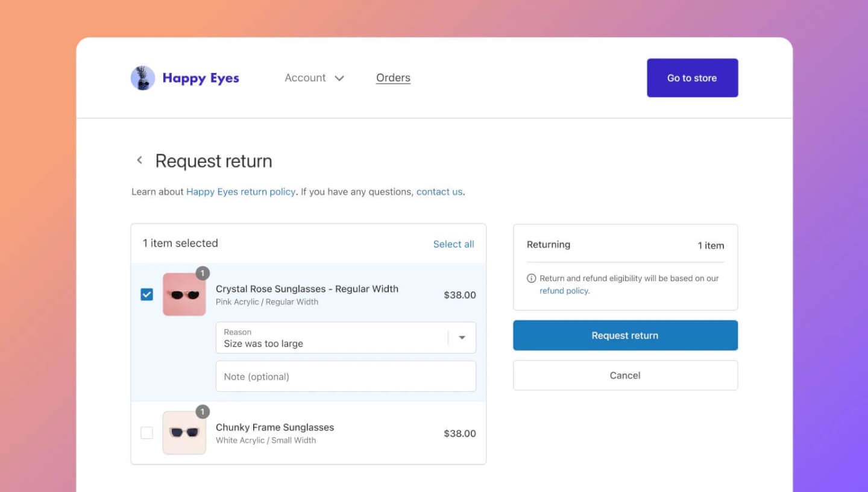Click the info icon beside refund eligibility text

click(x=531, y=278)
